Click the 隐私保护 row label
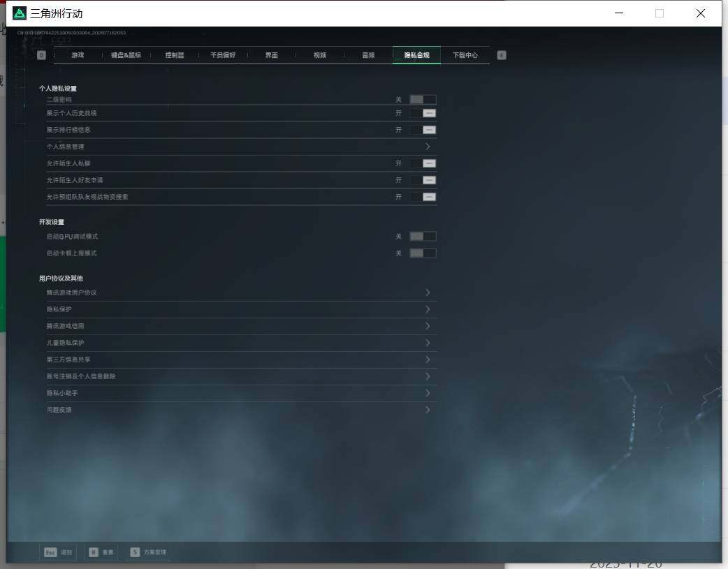Screen dimensions: 728x569 pos(59,309)
